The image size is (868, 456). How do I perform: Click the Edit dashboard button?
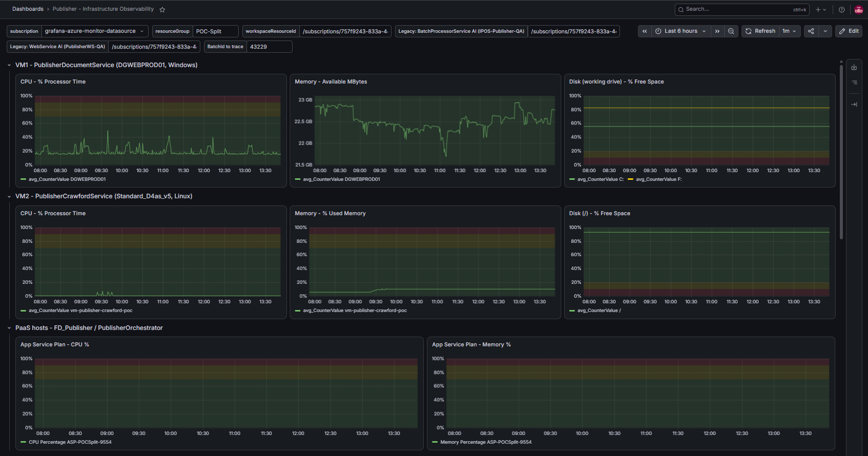point(849,31)
